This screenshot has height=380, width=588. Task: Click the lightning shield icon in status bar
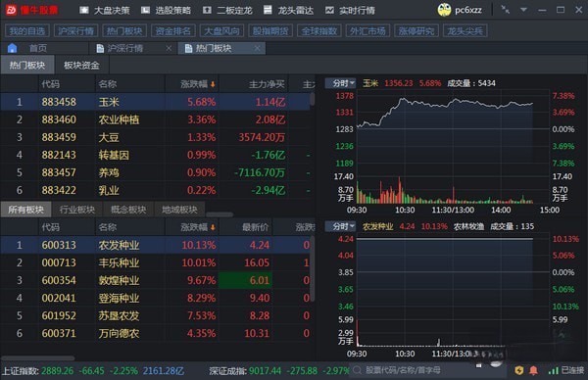(x=519, y=370)
